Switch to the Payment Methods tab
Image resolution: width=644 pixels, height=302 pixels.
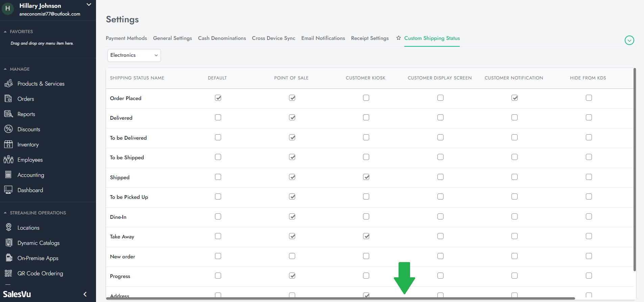click(x=126, y=38)
